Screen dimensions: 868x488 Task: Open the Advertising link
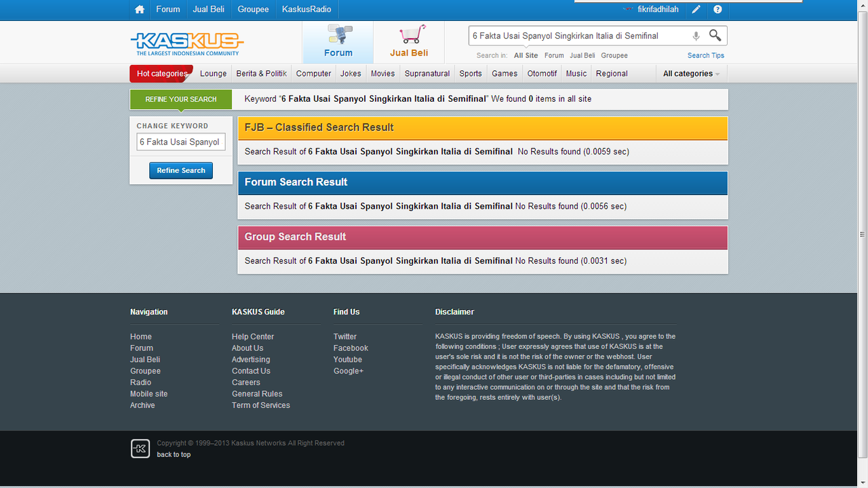coord(251,360)
